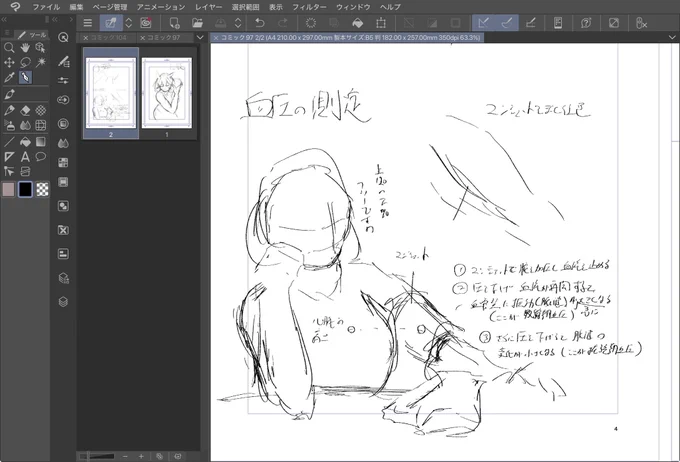The image size is (680, 462).
Task: Click the Clear loading-circle icon
Action: [311, 23]
